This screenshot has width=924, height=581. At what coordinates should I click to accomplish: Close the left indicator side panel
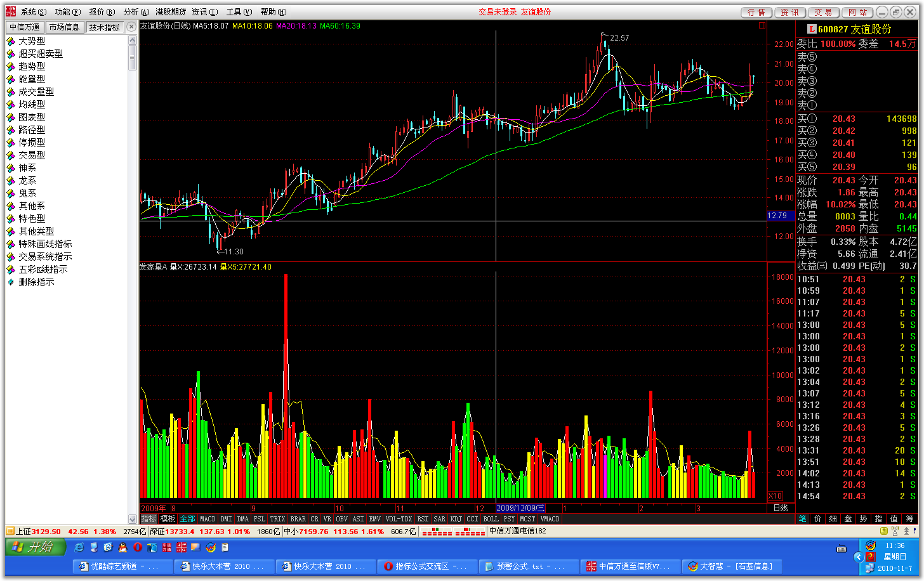(x=131, y=27)
